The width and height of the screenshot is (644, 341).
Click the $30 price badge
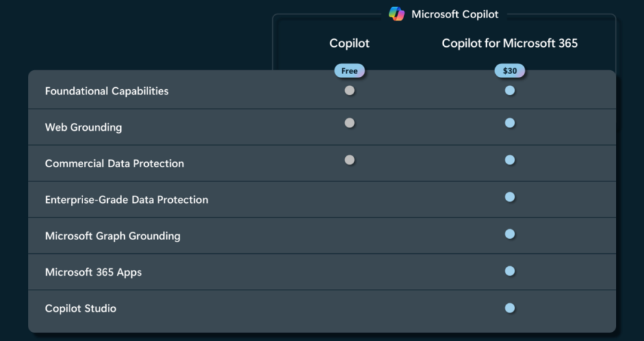click(509, 71)
